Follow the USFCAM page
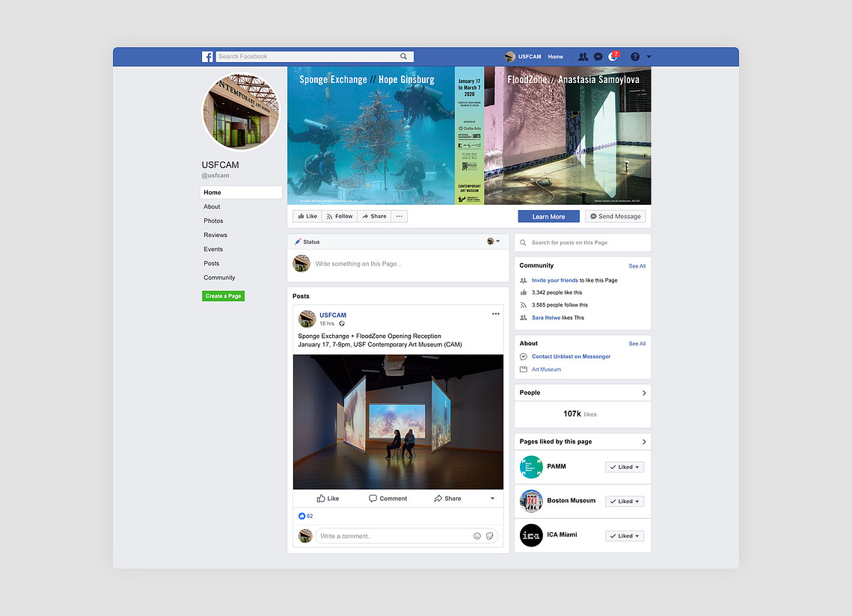This screenshot has height=616, width=852. point(340,216)
